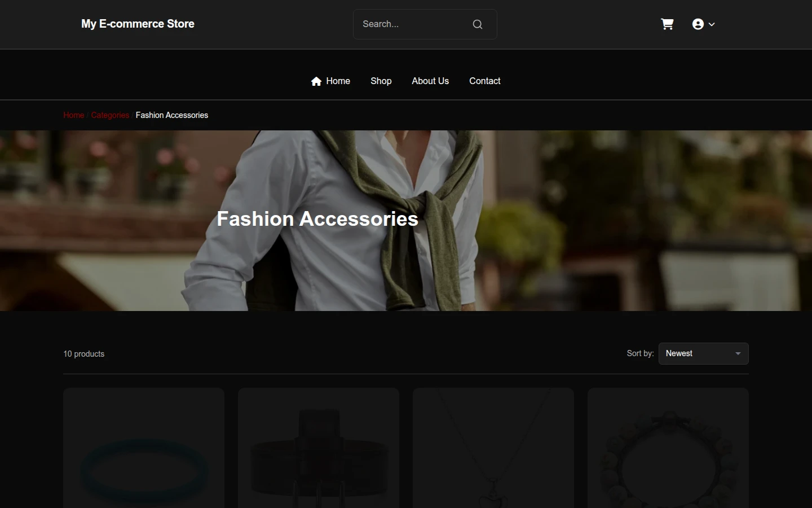
Task: Open the Sort by Newest dropdown
Action: [x=703, y=353]
